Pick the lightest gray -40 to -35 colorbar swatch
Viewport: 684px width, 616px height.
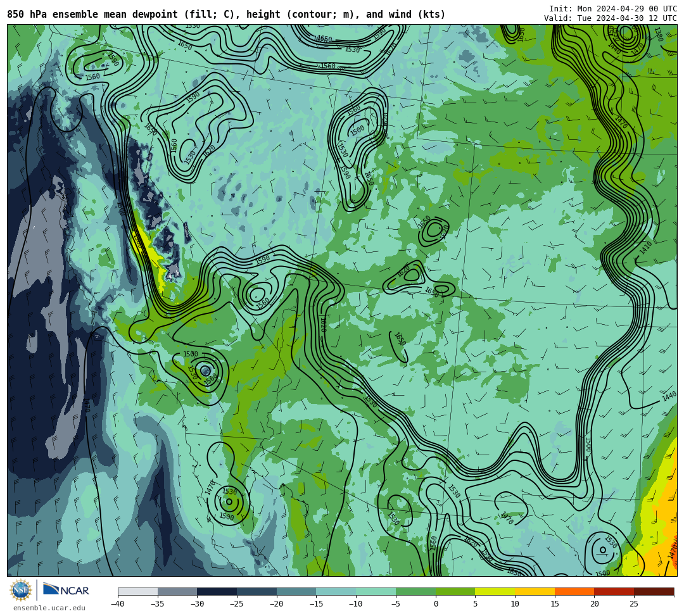138,591
